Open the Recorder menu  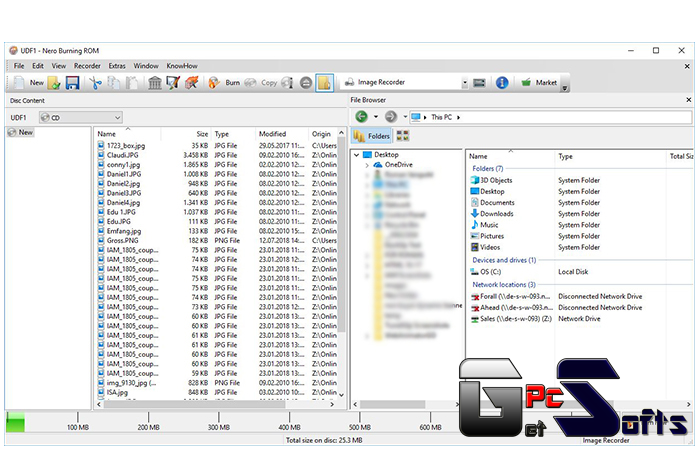(87, 66)
